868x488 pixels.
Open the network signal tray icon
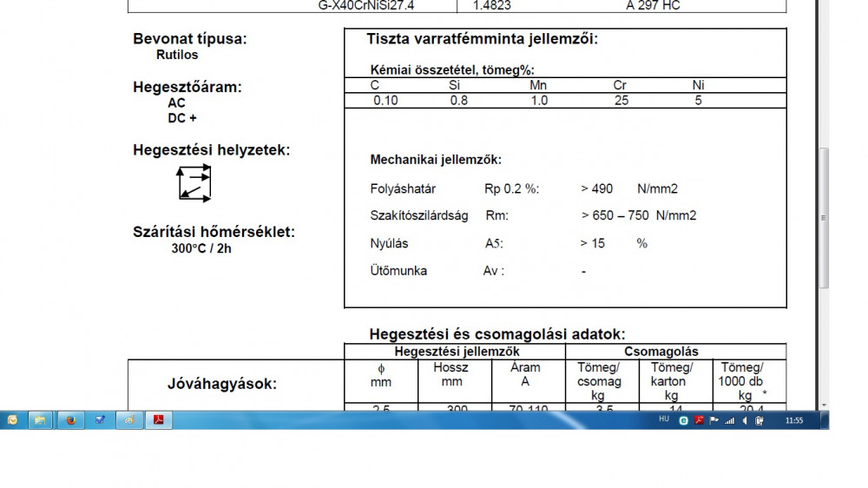pyautogui.click(x=730, y=421)
